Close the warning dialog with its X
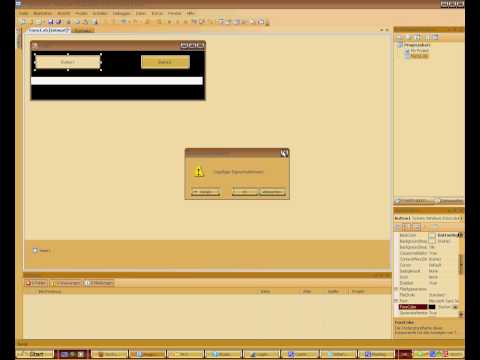480x360 pixels. coord(284,153)
